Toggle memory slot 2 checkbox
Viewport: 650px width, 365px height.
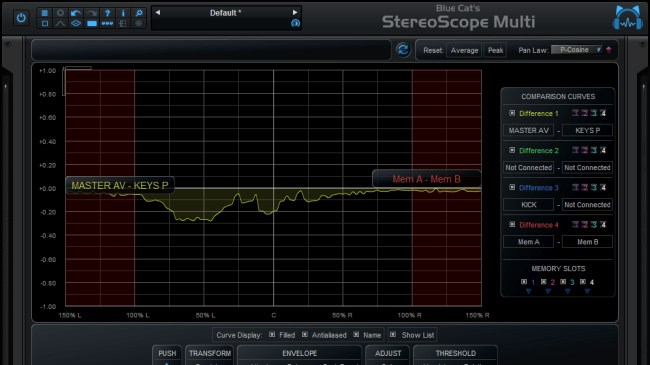pos(543,282)
